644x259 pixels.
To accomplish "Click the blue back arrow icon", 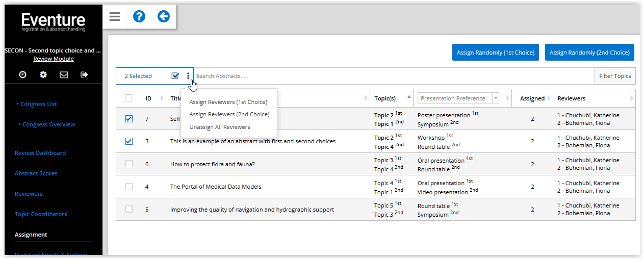I will pyautogui.click(x=163, y=17).
